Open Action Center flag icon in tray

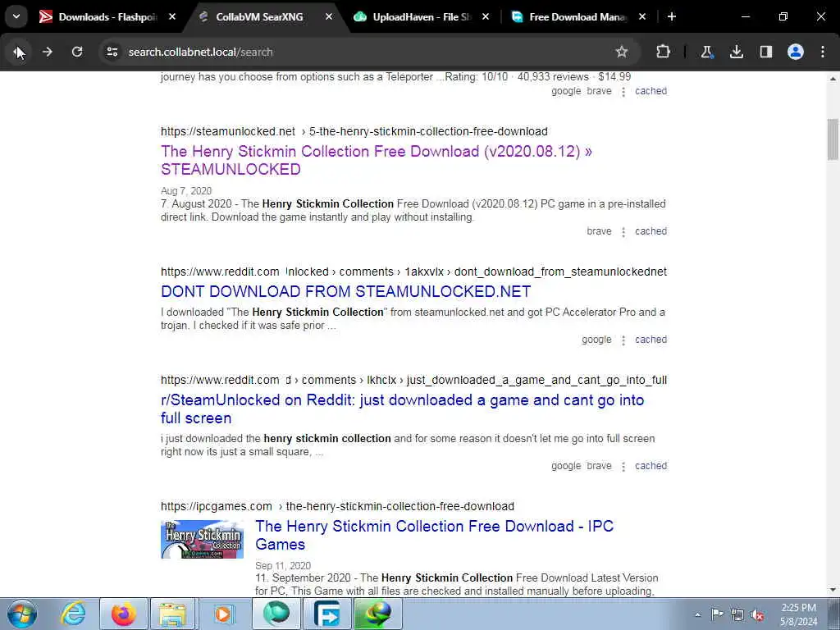[x=717, y=614]
